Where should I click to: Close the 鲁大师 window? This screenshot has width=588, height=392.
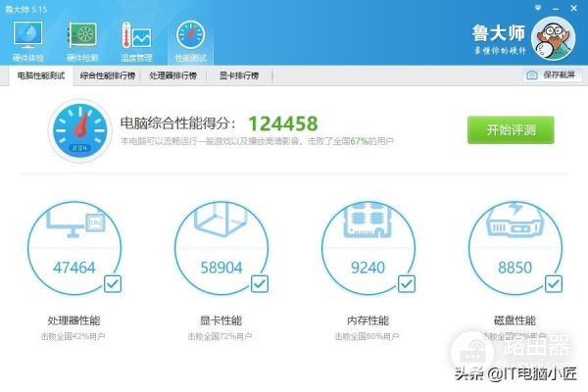coord(573,8)
